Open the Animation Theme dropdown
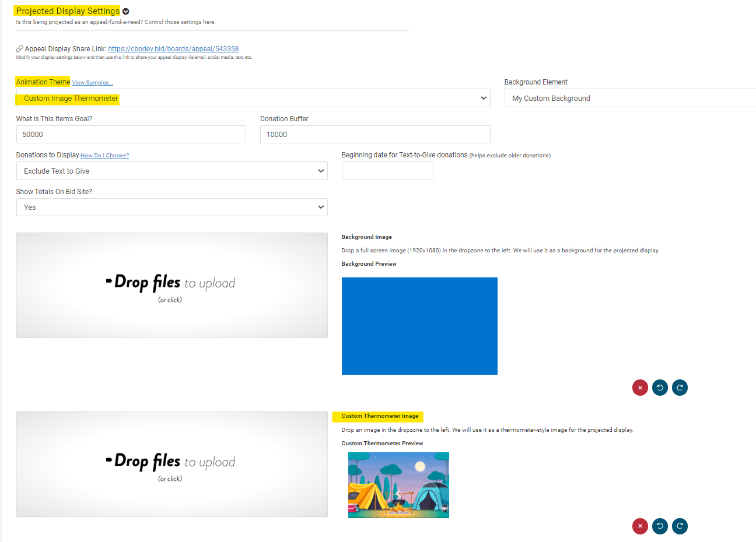 tap(253, 98)
